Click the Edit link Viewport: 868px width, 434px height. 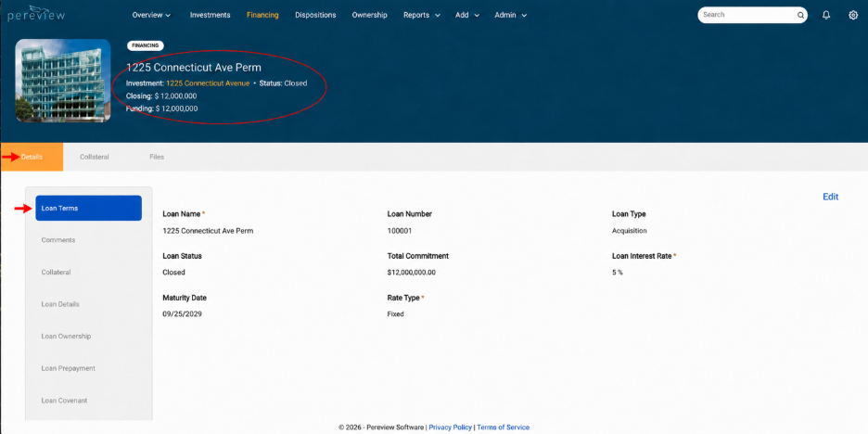click(830, 197)
